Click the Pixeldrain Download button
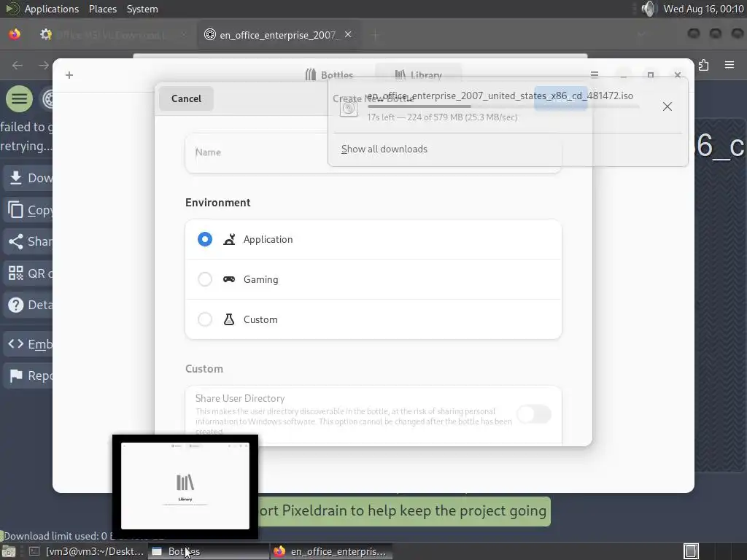This screenshot has height=560, width=747. click(x=28, y=178)
